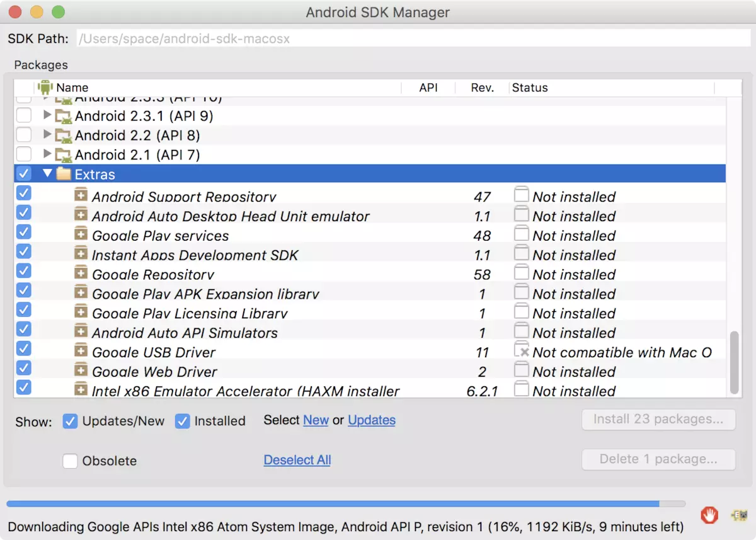Click the status icon for Intel x86 Emulator Accelerator
The width and height of the screenshot is (756, 540).
pos(521,389)
